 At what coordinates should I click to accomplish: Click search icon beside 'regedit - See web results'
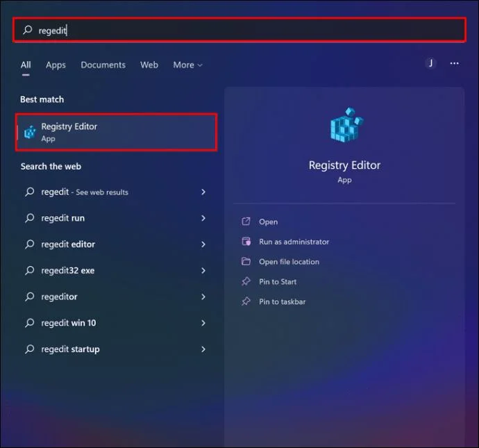[30, 192]
